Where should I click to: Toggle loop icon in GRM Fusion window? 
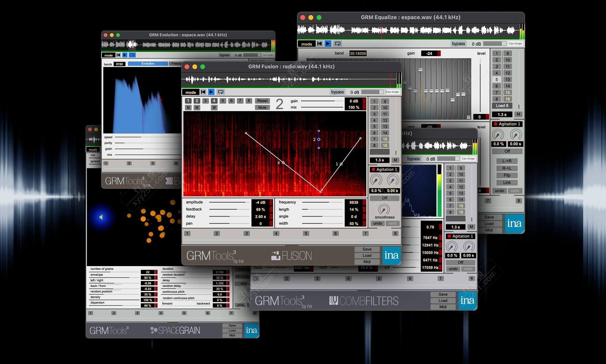pyautogui.click(x=221, y=92)
